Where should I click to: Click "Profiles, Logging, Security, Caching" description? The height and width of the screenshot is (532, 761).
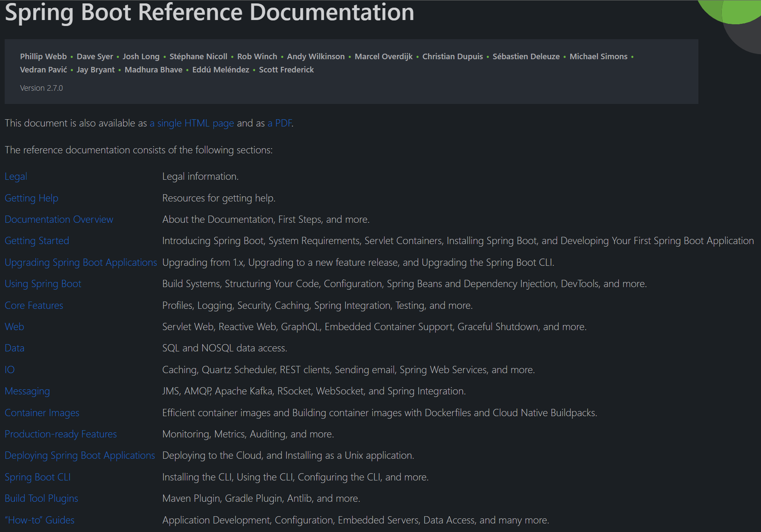pyautogui.click(x=317, y=306)
